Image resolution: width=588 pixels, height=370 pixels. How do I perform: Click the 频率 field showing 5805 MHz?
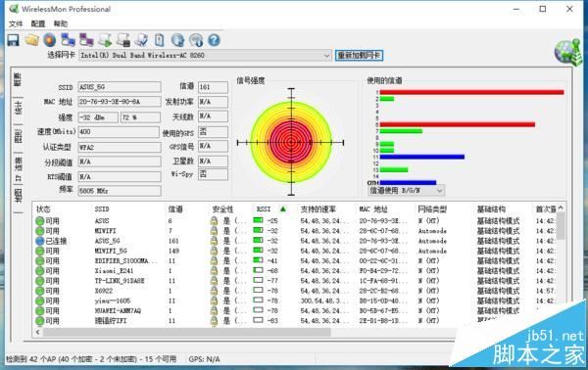120,191
